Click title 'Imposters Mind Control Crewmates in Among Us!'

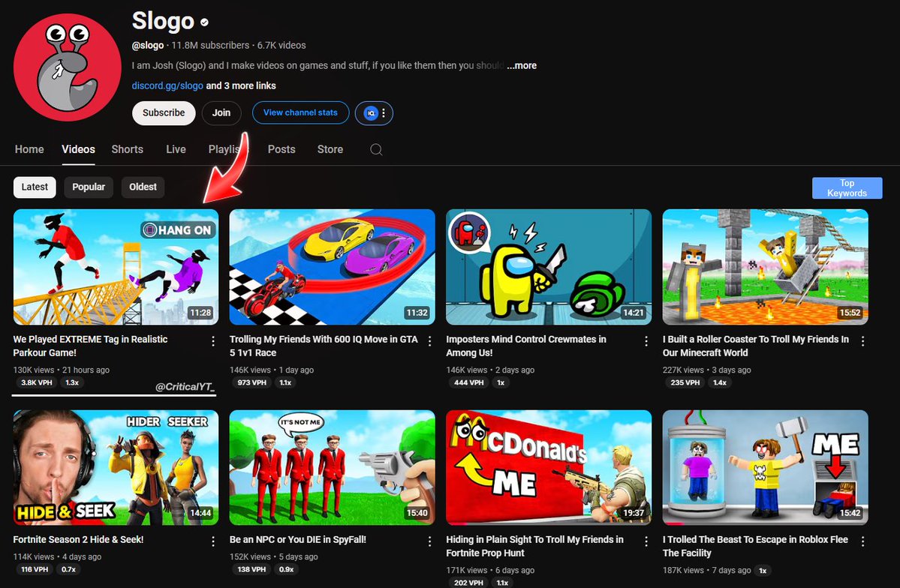coord(526,346)
